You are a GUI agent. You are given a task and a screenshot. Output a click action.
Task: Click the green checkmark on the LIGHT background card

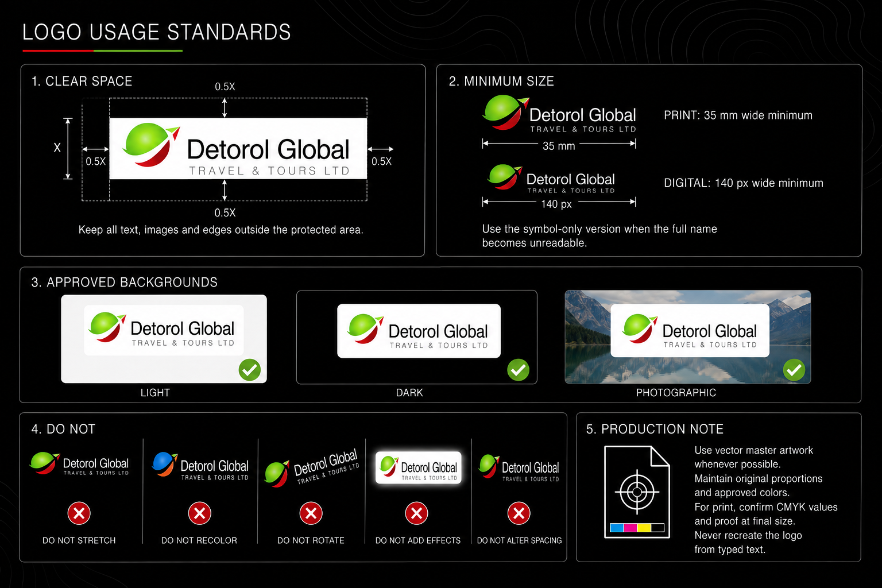(x=250, y=370)
